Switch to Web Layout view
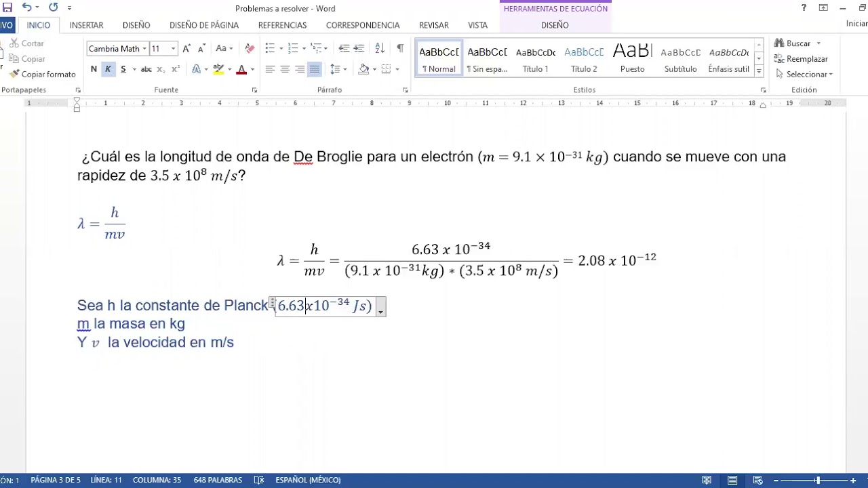This screenshot has width=868, height=488. point(758,480)
